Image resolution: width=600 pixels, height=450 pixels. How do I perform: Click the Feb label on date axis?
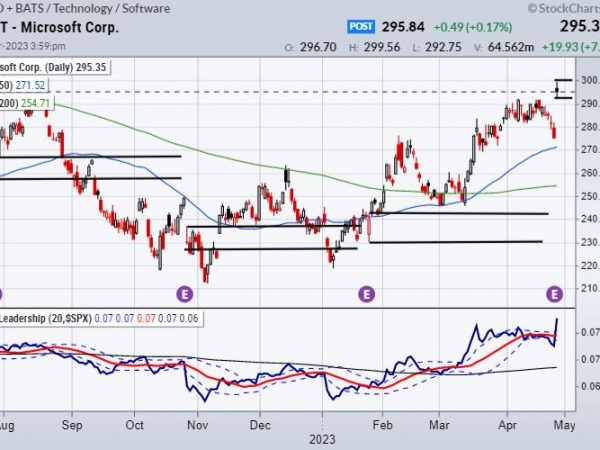pos(382,425)
